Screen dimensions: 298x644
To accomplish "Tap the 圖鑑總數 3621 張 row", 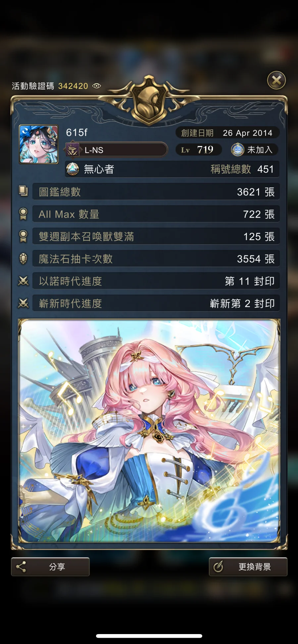I will [x=156, y=192].
